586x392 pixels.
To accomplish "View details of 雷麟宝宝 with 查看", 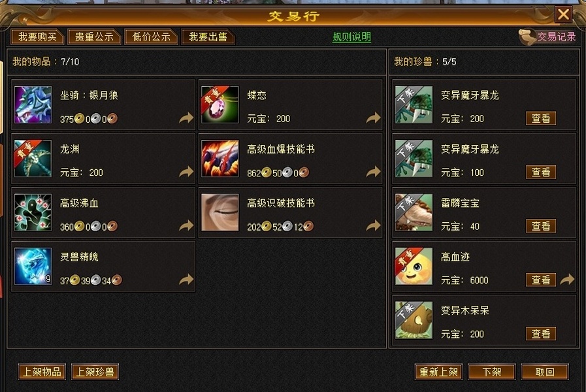I will pyautogui.click(x=541, y=226).
